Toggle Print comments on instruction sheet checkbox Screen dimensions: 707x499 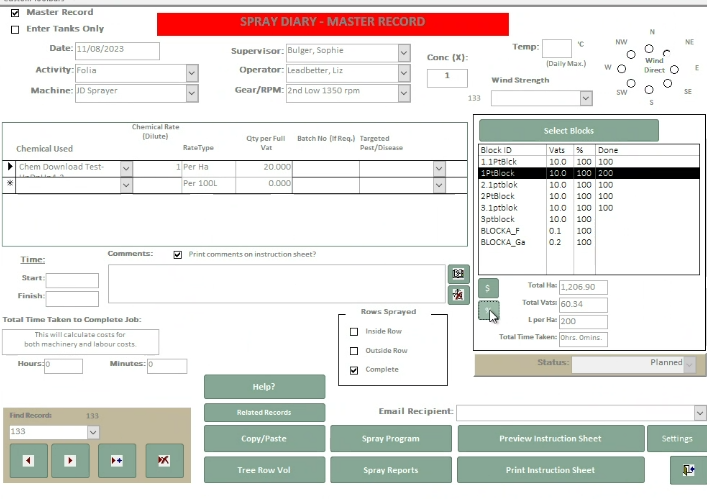click(x=178, y=255)
